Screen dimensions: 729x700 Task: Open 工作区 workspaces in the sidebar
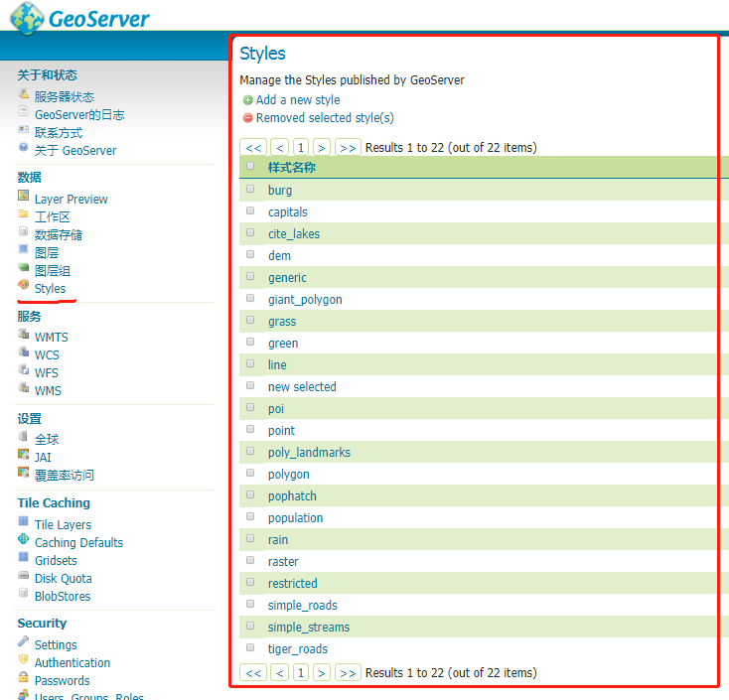[x=53, y=217]
